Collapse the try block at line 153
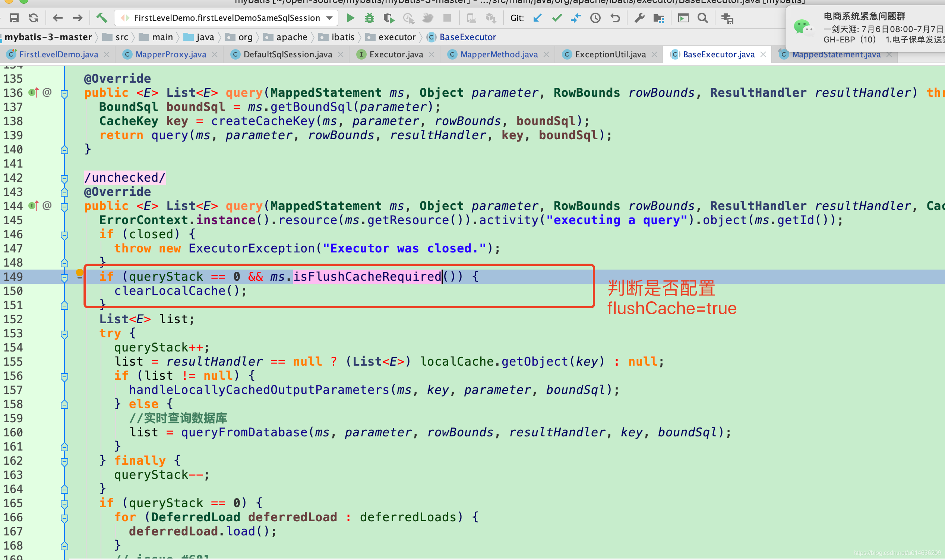This screenshot has height=560, width=945. 64,334
